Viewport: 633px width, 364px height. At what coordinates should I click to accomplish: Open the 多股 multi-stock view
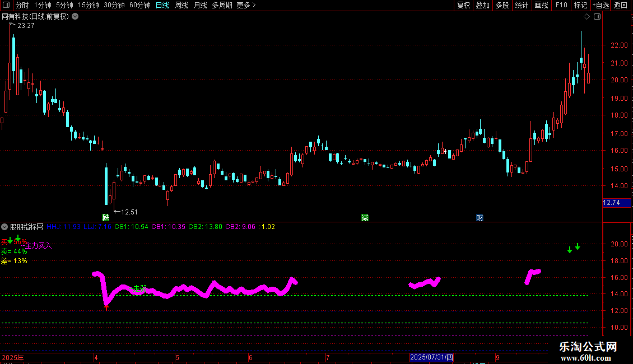[502, 5]
